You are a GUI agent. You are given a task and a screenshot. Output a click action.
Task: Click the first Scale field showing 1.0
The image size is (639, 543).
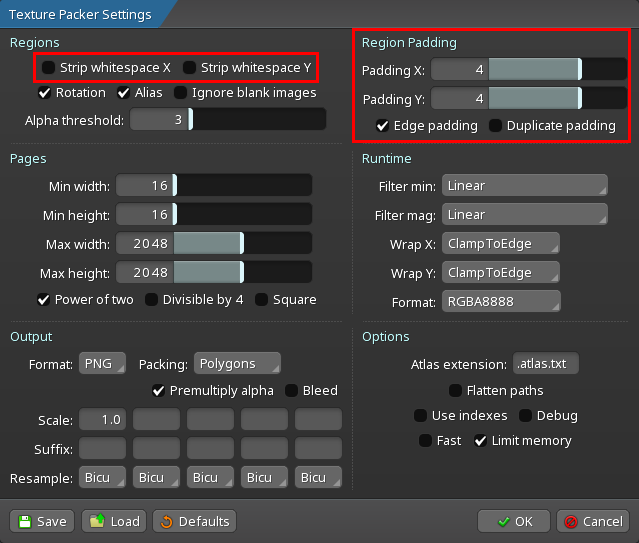(103, 419)
